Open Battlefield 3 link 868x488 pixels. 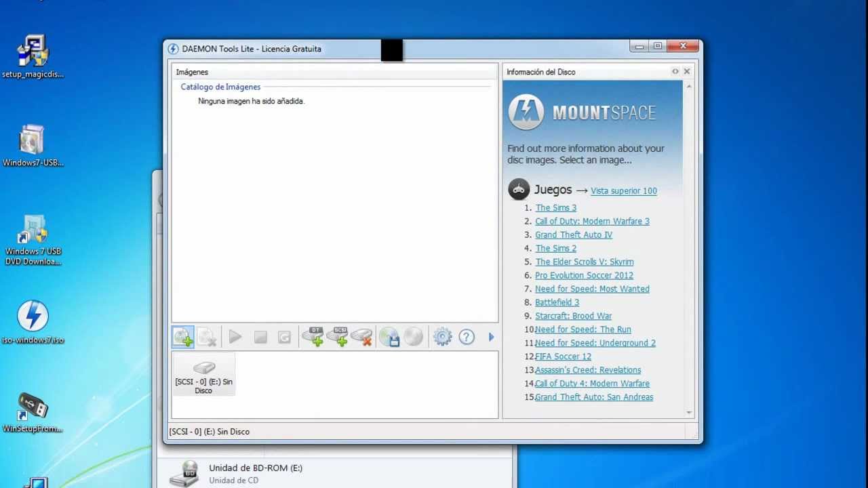click(x=557, y=303)
